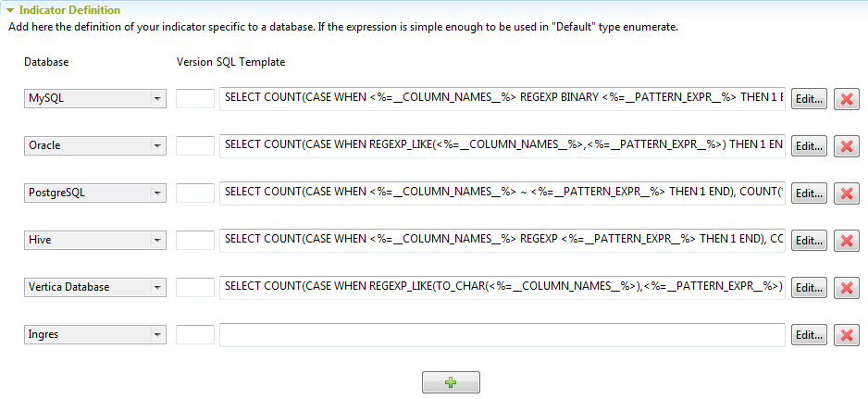Remove the Oracle definition row
Image resolution: width=868 pixels, height=399 pixels.
pyautogui.click(x=846, y=146)
